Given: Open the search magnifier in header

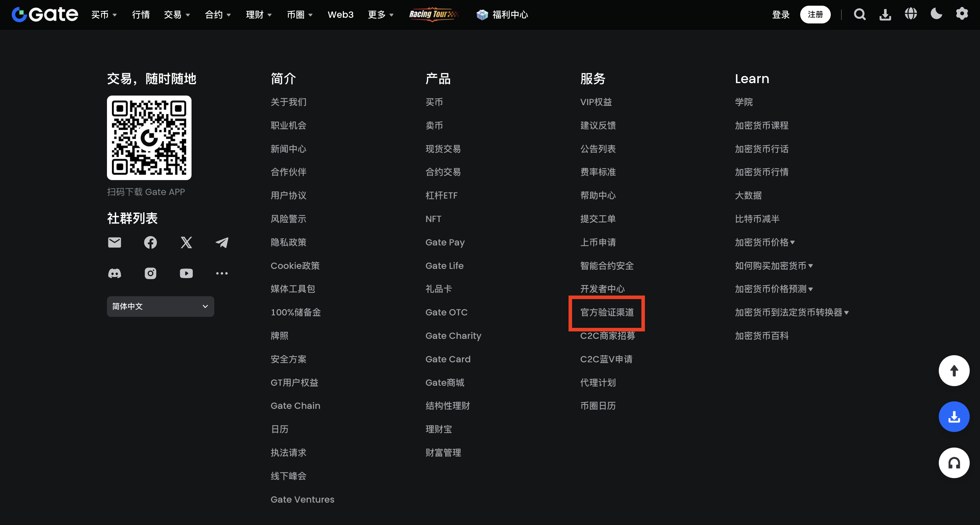Looking at the screenshot, I should 860,15.
